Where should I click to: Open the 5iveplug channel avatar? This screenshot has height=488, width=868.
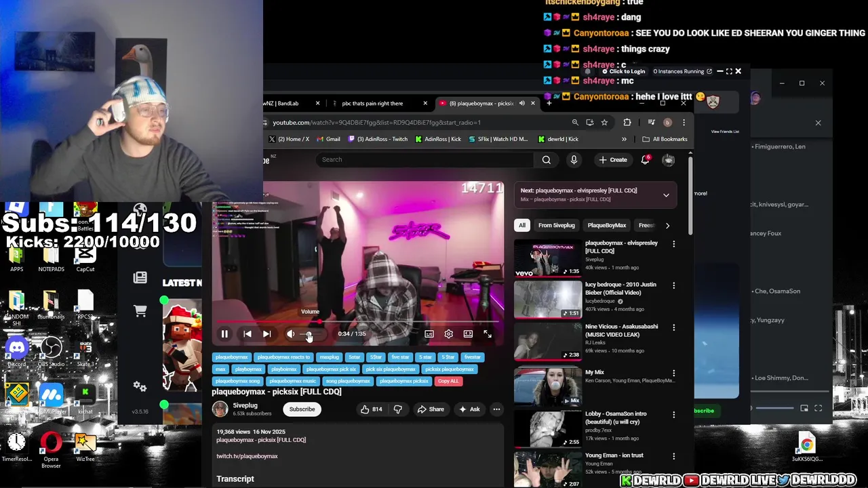tap(220, 409)
